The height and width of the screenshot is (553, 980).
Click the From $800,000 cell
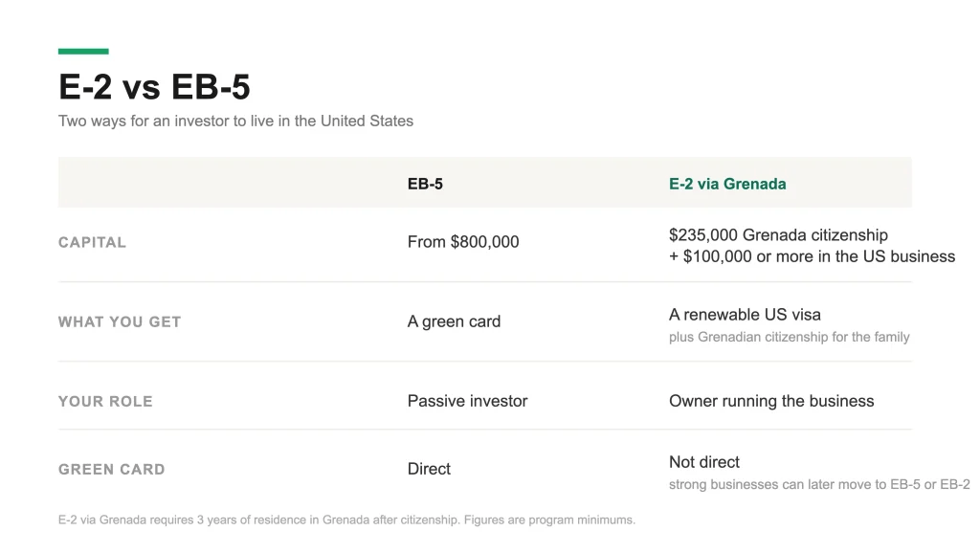(463, 242)
